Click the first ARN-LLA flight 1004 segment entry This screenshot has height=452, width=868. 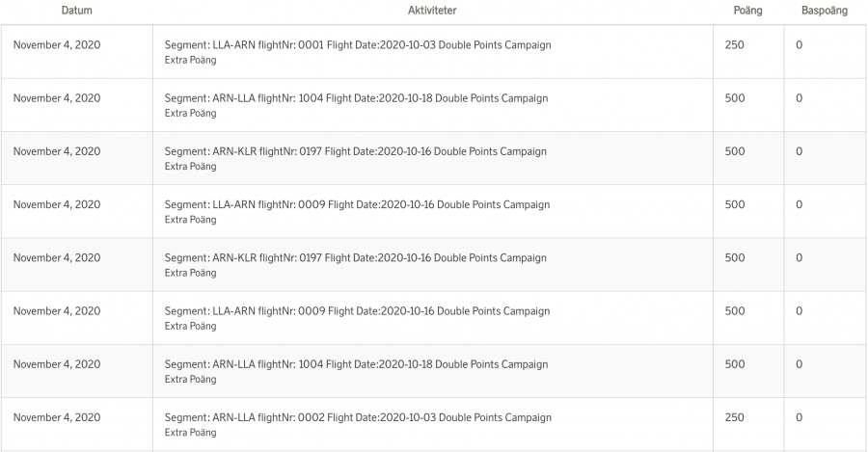point(356,98)
